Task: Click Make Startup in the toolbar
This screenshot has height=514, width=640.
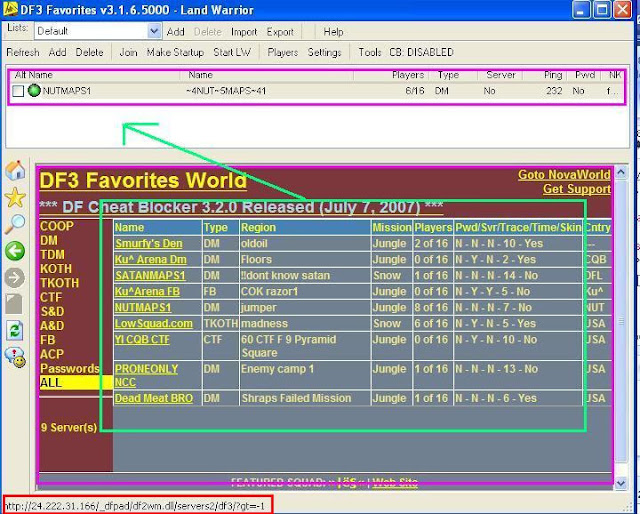Action: [175, 52]
